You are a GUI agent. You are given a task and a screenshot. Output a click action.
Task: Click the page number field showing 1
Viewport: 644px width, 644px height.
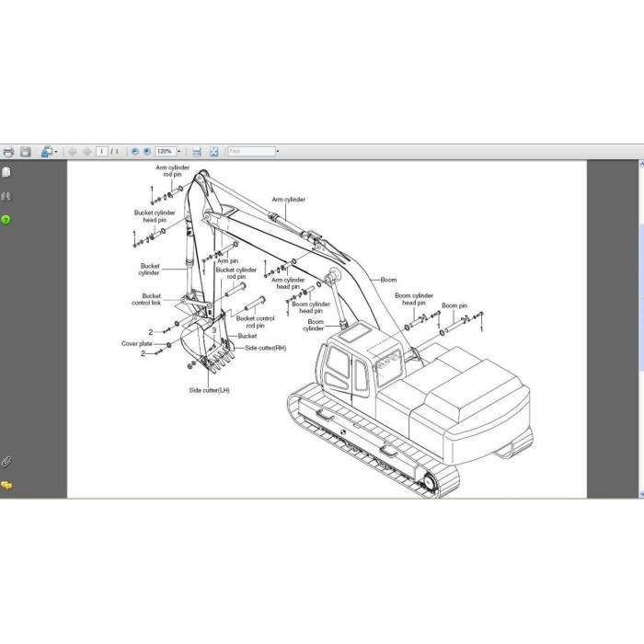click(102, 152)
